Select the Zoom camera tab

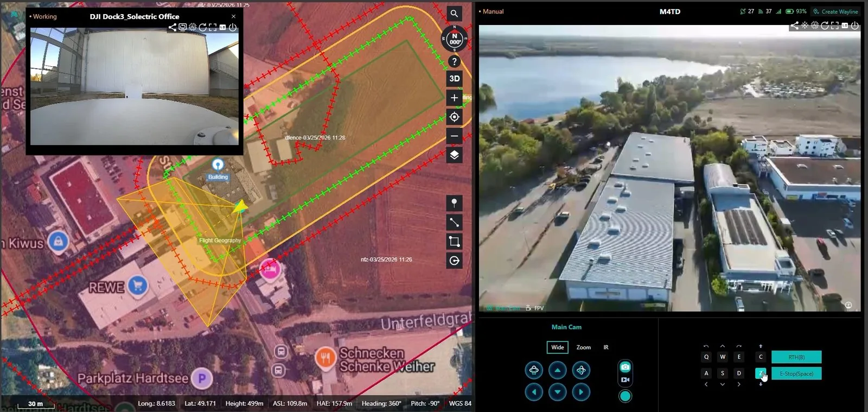pyautogui.click(x=583, y=347)
